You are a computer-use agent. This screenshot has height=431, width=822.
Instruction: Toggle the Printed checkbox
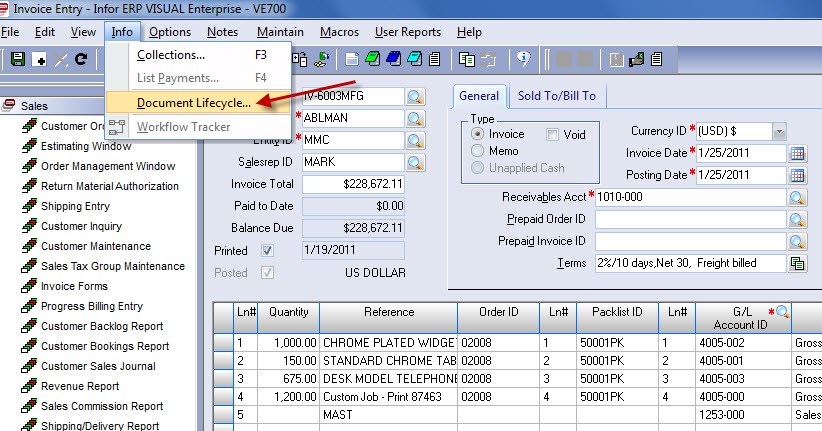(267, 251)
